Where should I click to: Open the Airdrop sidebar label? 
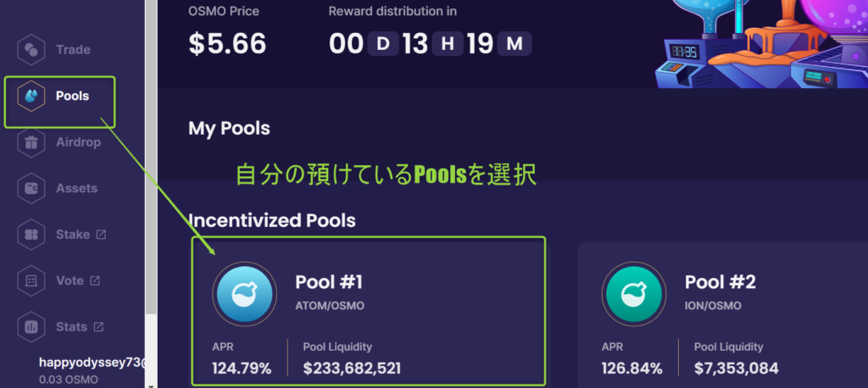[78, 142]
